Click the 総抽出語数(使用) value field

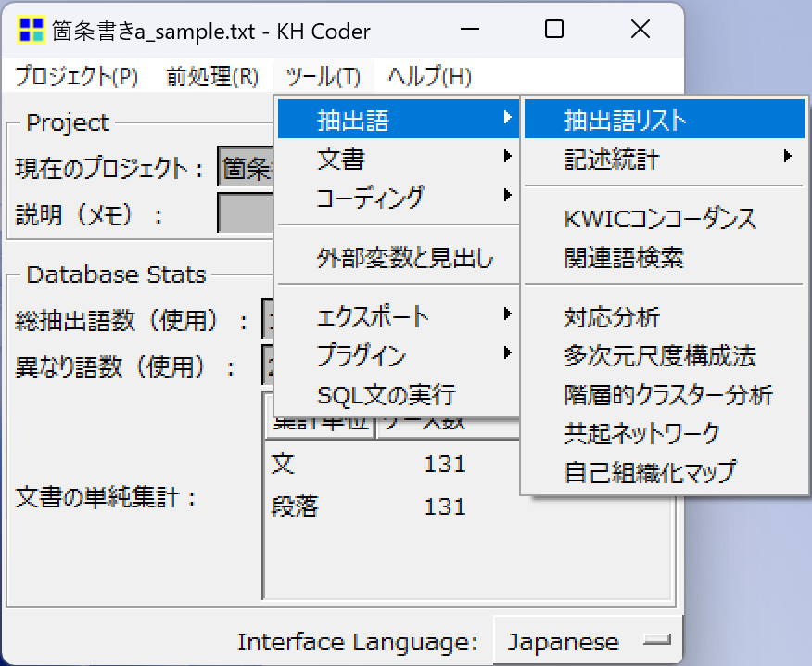click(x=268, y=318)
